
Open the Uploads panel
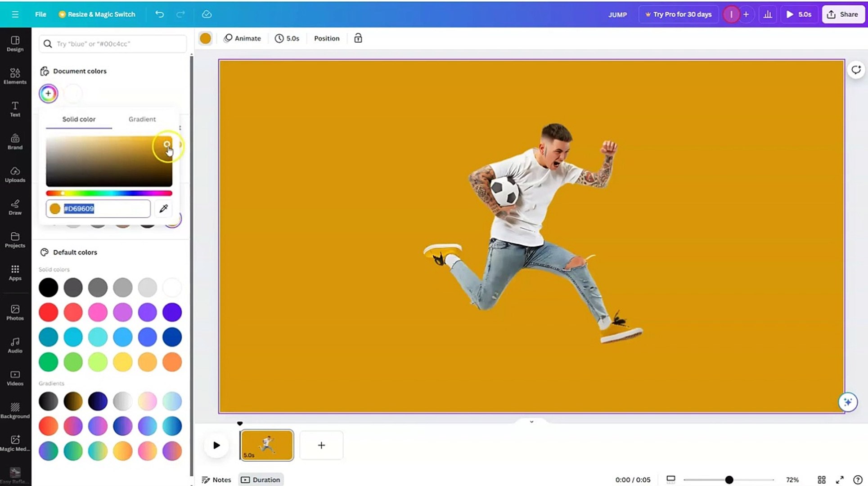click(x=15, y=174)
